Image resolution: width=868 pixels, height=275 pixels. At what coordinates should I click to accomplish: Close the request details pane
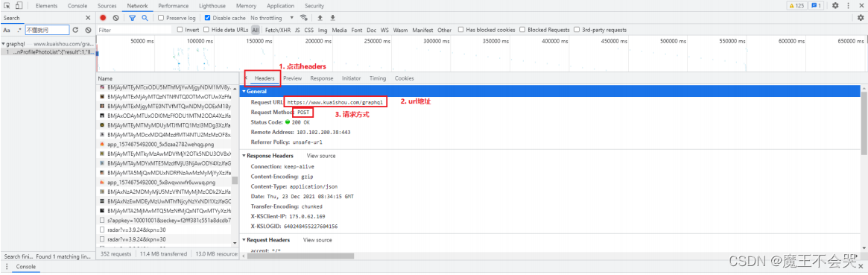[246, 78]
